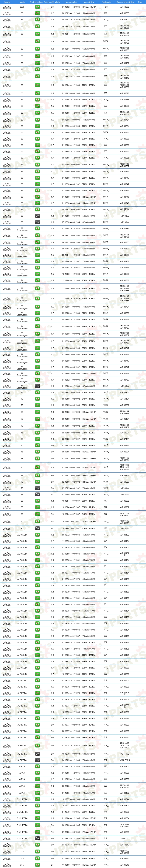Click the diesel ON icon in VM 82 A row
This screenshot has width=146, height=868.
[x=38, y=216]
